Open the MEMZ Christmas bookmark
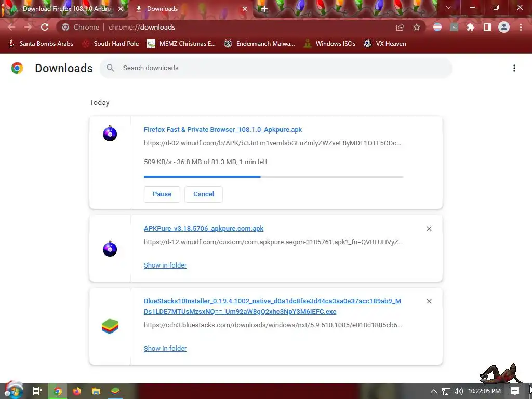The width and height of the screenshot is (532, 399). tap(181, 44)
